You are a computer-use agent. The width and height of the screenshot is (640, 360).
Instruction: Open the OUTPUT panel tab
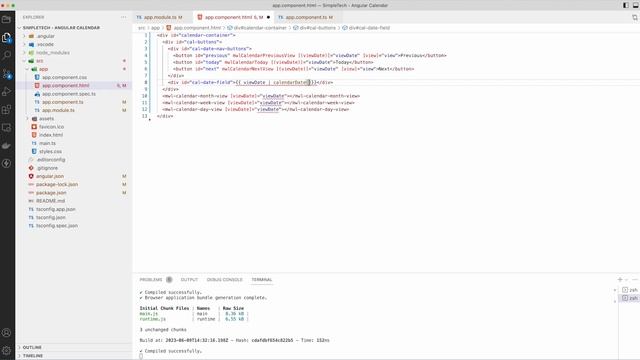click(x=189, y=280)
